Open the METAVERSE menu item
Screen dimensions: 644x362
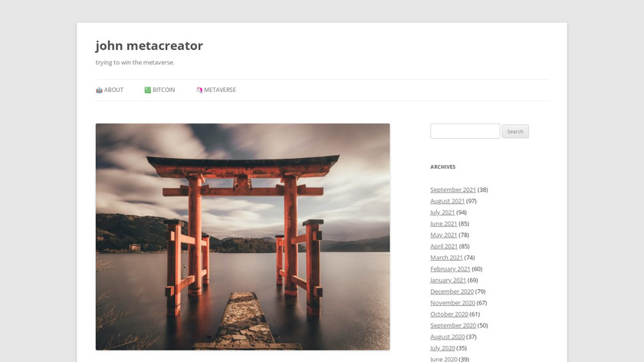pos(216,90)
